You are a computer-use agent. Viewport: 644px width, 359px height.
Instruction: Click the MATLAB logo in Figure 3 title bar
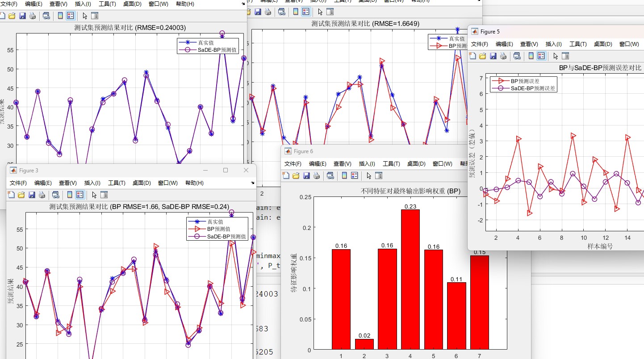click(13, 171)
